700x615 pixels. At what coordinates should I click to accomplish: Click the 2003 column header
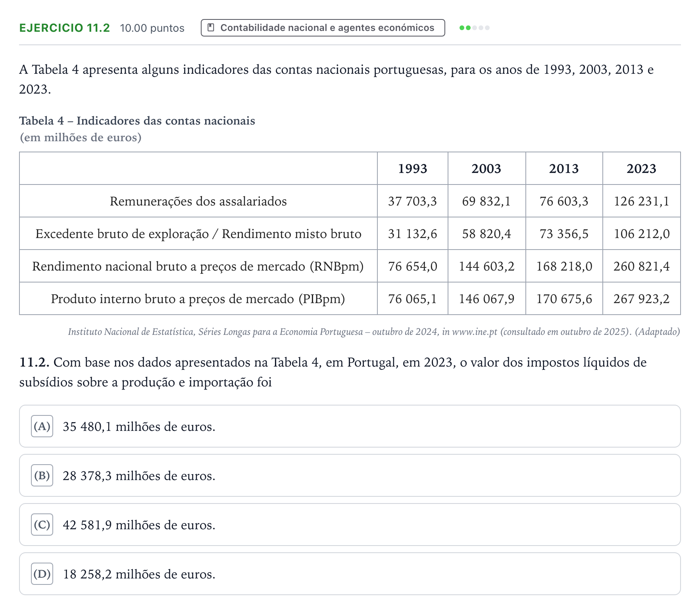coord(487,169)
